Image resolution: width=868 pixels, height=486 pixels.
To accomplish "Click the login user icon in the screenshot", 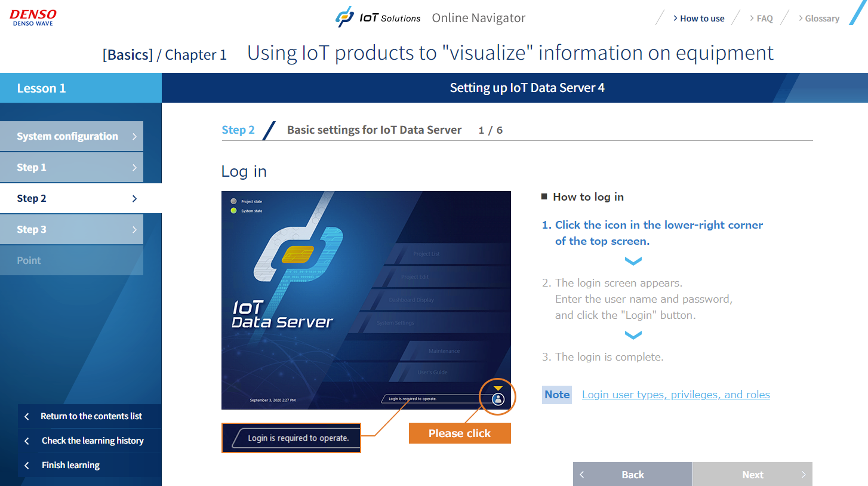I will point(498,399).
